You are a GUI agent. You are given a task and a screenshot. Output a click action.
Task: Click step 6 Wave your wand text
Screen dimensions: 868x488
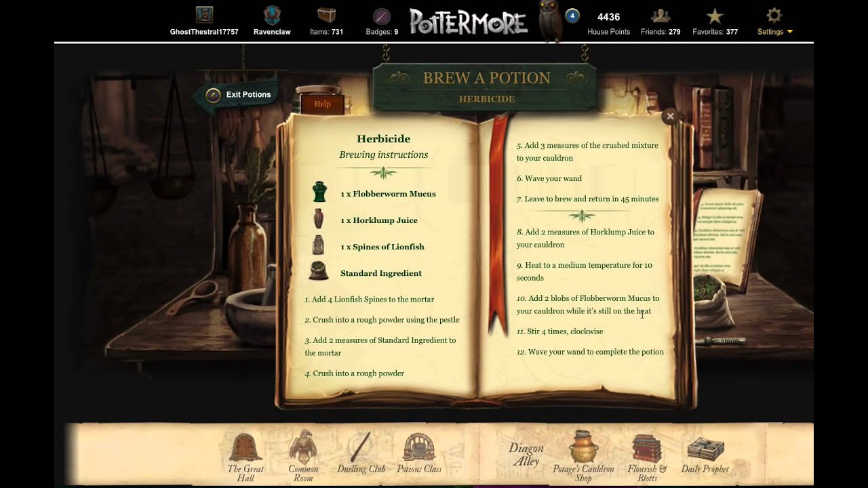pyautogui.click(x=549, y=179)
